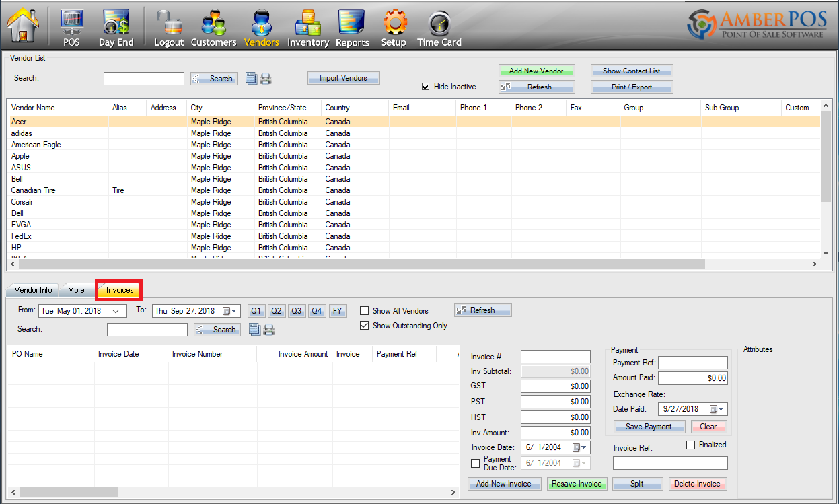This screenshot has height=504, width=839.
Task: Select the Canadian Tire vendor row
Action: point(414,190)
